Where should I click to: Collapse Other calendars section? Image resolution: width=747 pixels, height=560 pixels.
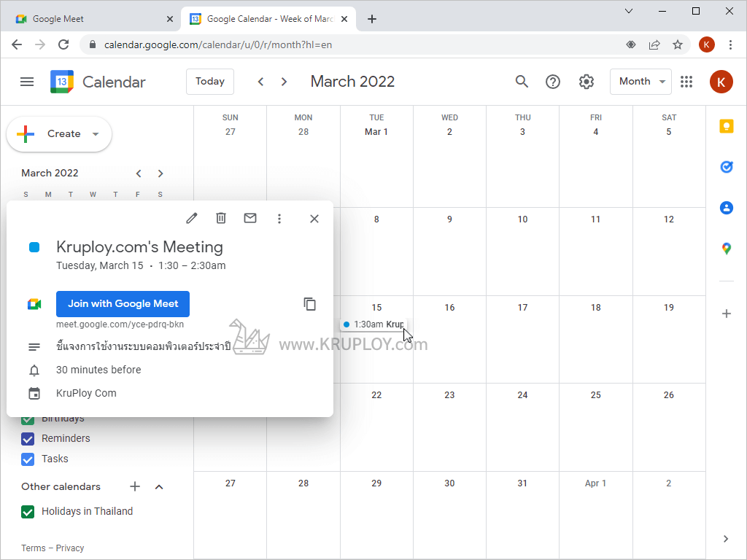pos(159,486)
